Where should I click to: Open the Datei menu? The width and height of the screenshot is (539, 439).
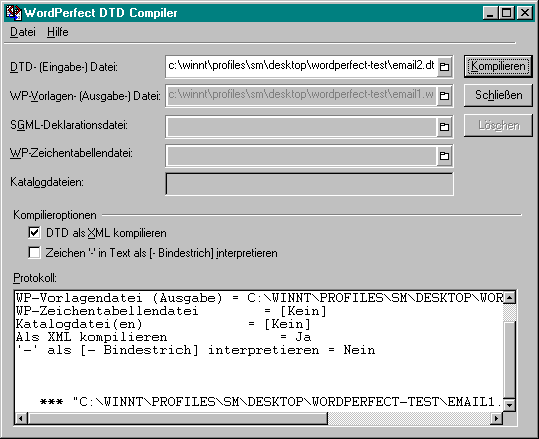[23, 32]
